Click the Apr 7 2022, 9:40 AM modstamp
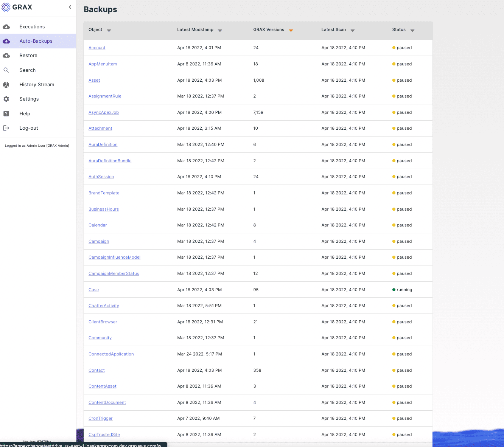This screenshot has width=504, height=447. [198, 419]
